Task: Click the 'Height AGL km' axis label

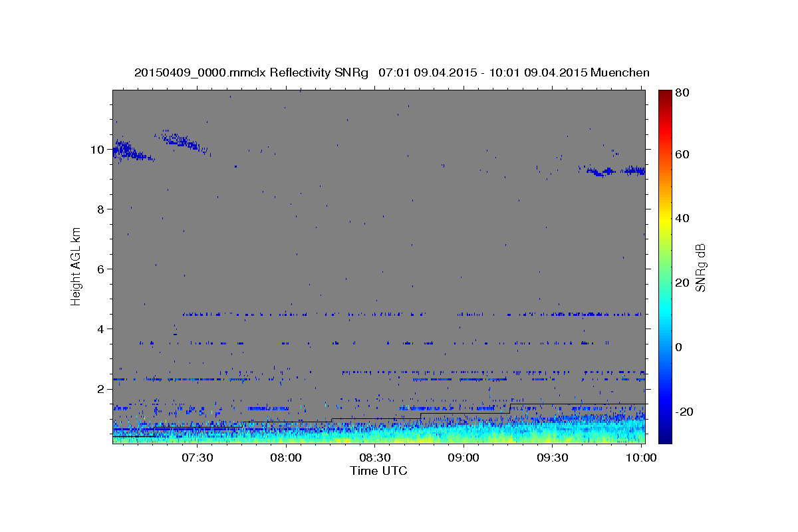Action: [x=76, y=266]
